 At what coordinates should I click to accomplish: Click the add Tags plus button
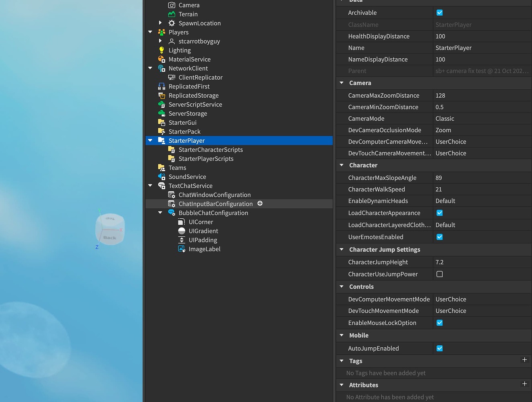pos(524,360)
